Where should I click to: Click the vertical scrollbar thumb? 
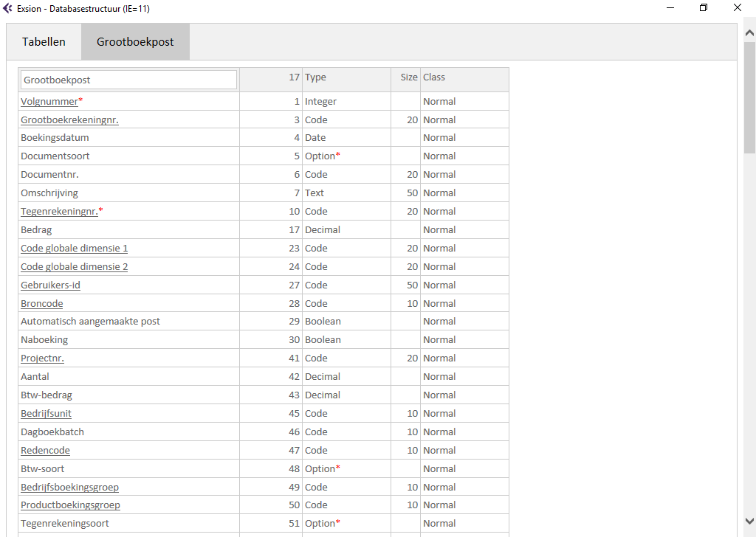749,98
